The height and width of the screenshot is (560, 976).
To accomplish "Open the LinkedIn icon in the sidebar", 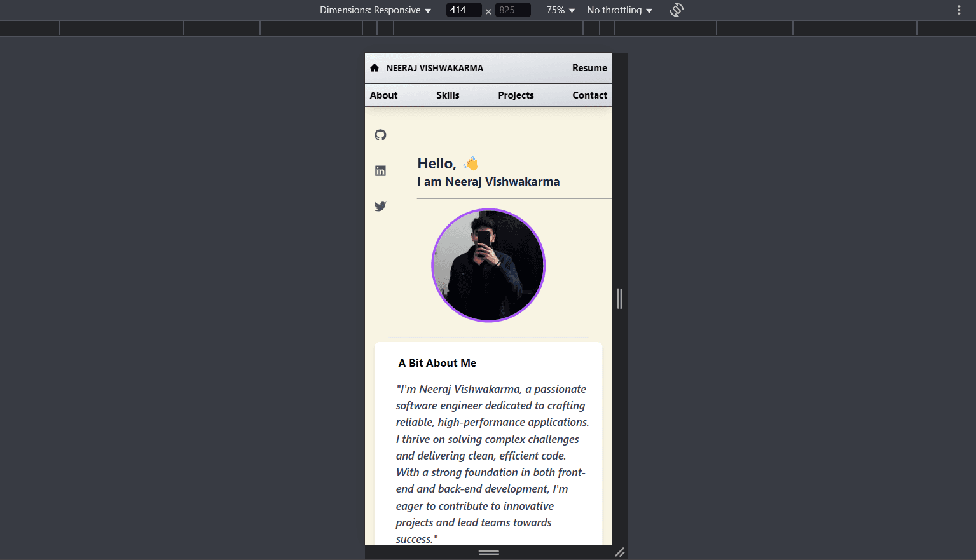I will [x=380, y=170].
